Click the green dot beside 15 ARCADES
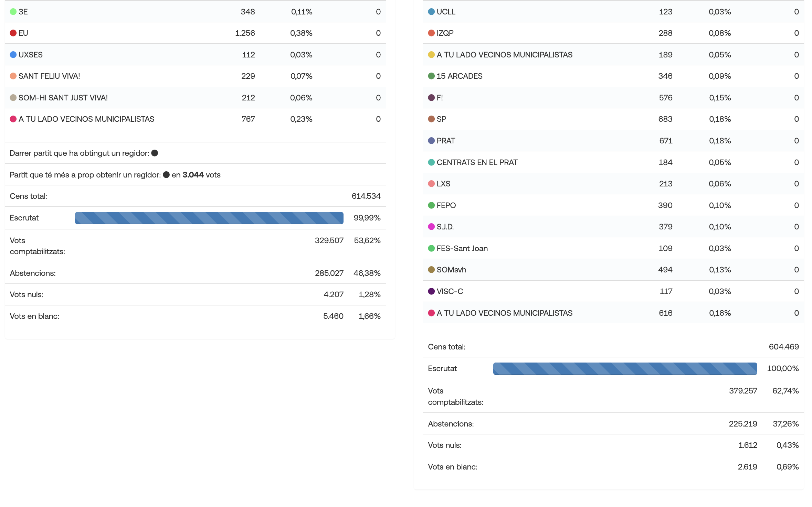 pos(431,76)
